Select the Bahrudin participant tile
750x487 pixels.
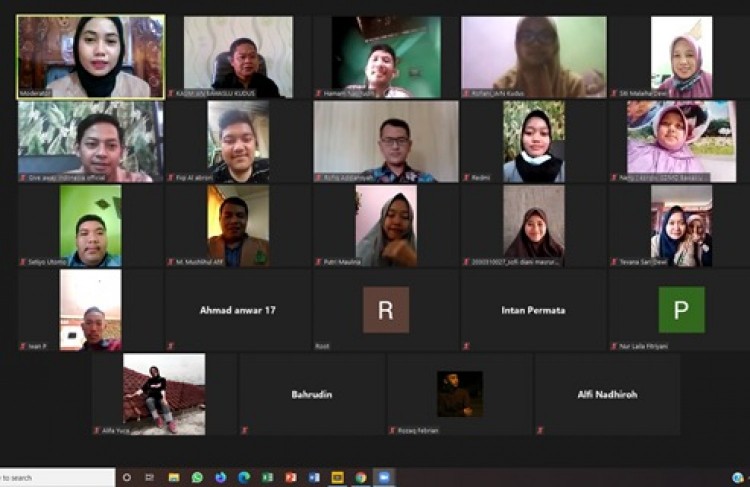tap(312, 394)
